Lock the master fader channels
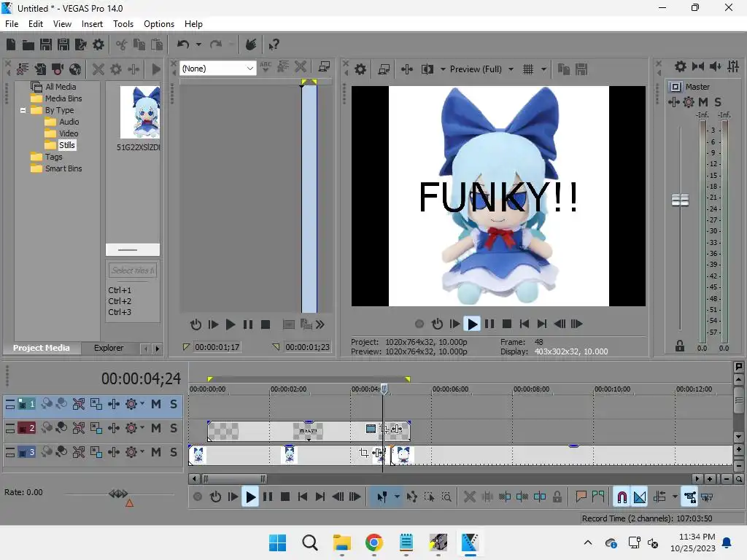747x560 pixels. pos(680,346)
